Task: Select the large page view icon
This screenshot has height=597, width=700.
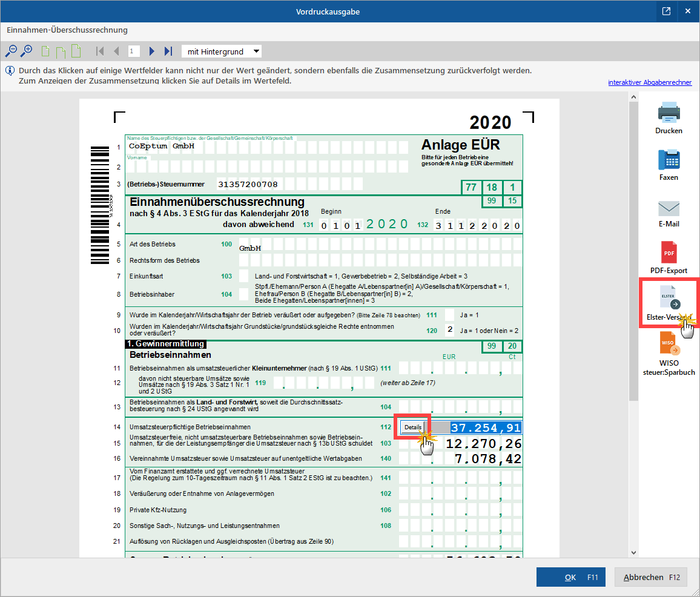Action: coord(76,51)
